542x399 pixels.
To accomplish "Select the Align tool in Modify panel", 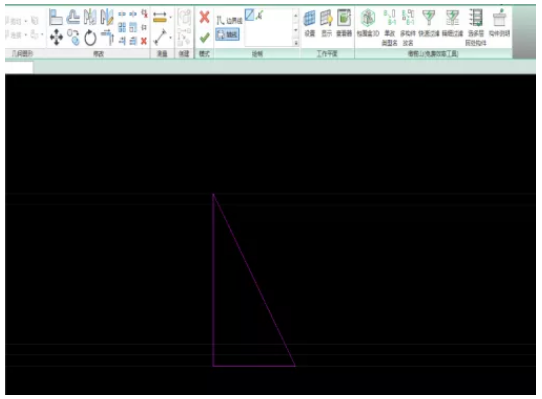I will pyautogui.click(x=56, y=17).
